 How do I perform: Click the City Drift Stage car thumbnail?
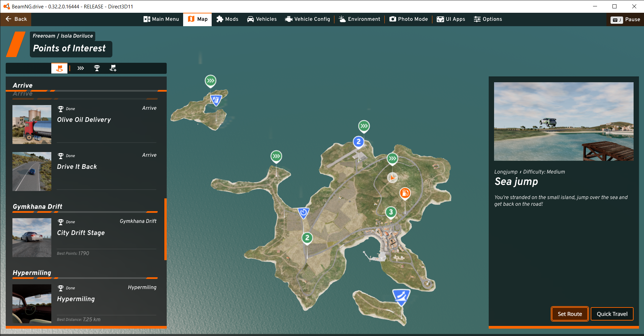click(x=32, y=238)
